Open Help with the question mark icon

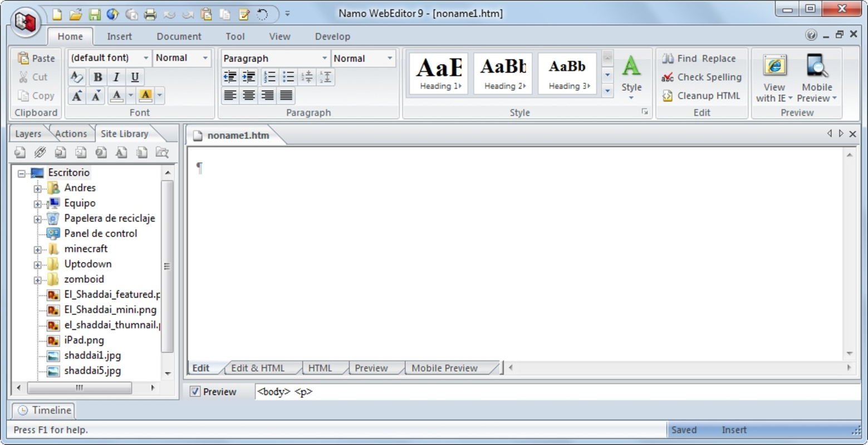(x=811, y=34)
